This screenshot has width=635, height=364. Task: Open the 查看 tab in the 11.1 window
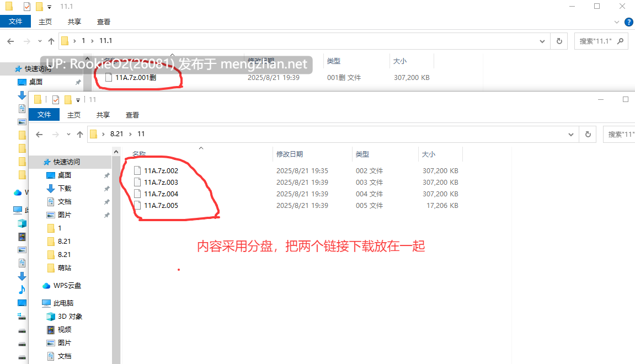point(103,22)
